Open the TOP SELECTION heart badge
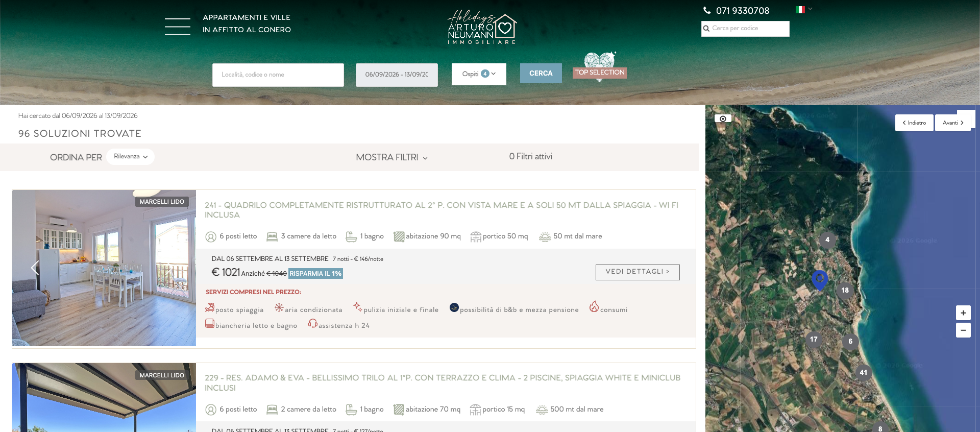 point(600,67)
